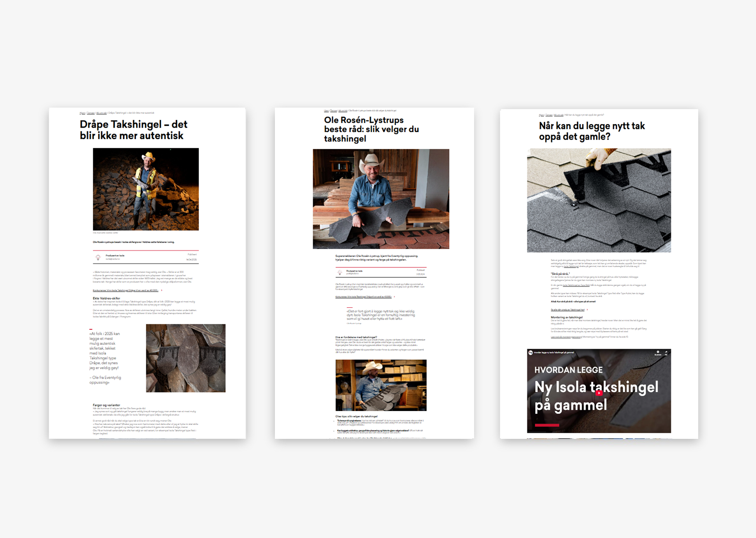Open 'Alt om tak' breadcrumb in Dråpe article
Screen dimensions: 756x538
[x=102, y=113]
